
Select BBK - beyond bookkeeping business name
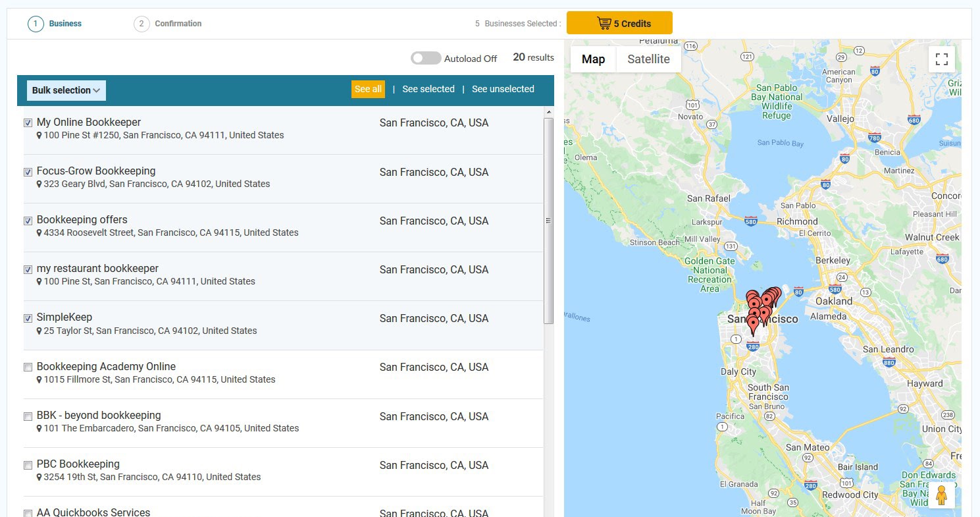[99, 416]
